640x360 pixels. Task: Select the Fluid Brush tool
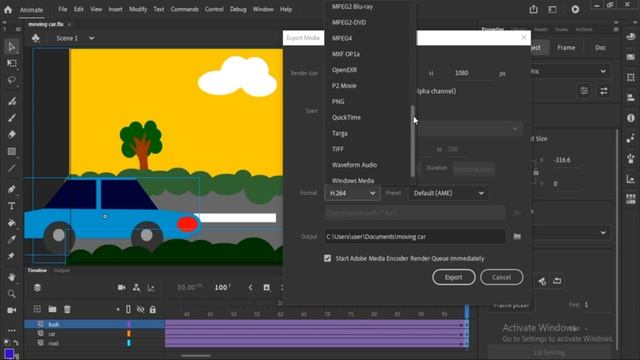[x=11, y=101]
